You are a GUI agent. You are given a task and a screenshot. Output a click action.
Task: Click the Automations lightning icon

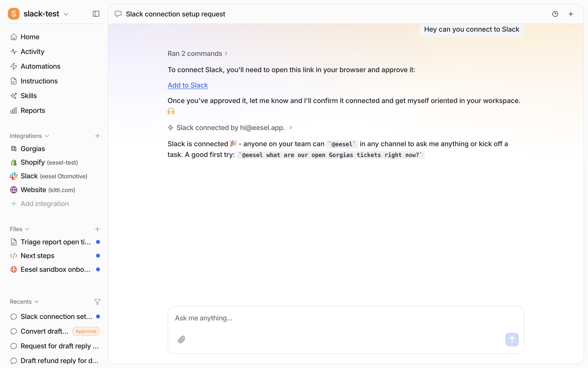click(x=14, y=66)
